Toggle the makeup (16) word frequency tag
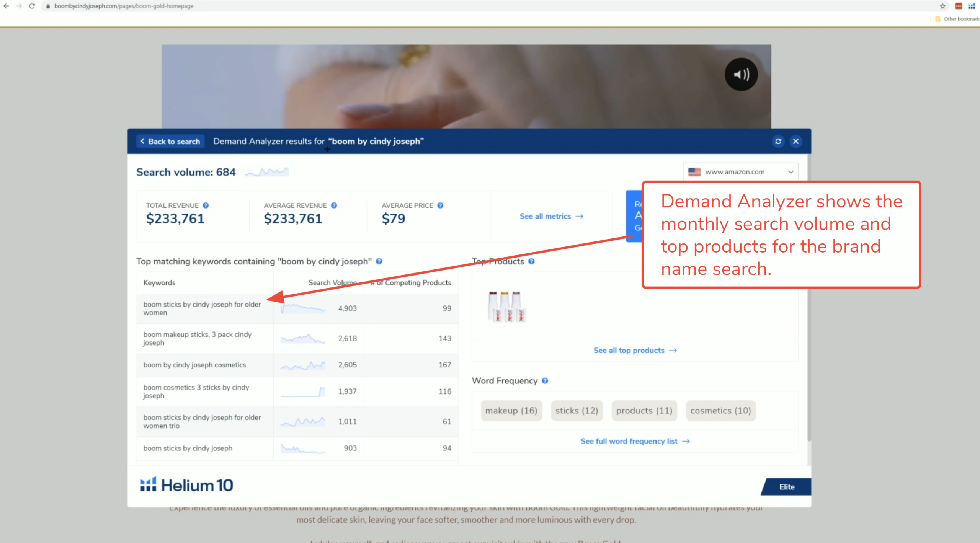Image resolution: width=980 pixels, height=543 pixels. (x=511, y=410)
